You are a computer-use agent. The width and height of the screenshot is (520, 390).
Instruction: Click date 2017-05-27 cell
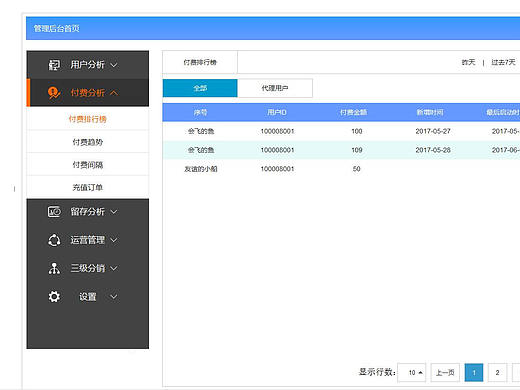(433, 131)
